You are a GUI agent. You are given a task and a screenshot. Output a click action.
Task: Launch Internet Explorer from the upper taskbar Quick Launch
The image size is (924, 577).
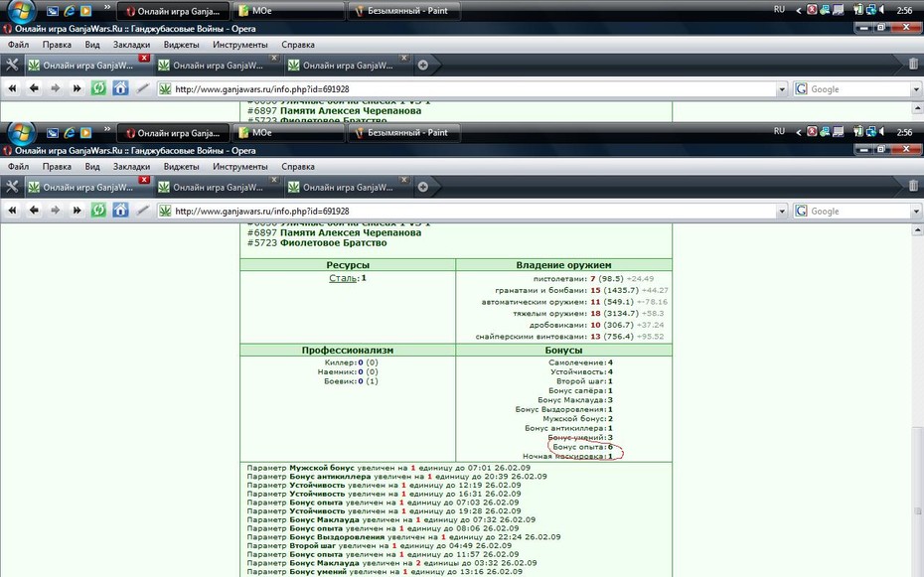pyautogui.click(x=70, y=11)
